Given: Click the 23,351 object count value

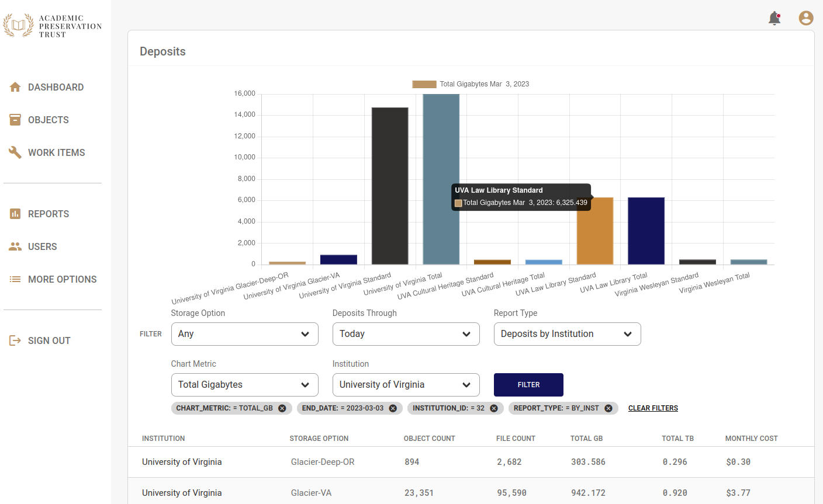Looking at the screenshot, I should tap(419, 493).
